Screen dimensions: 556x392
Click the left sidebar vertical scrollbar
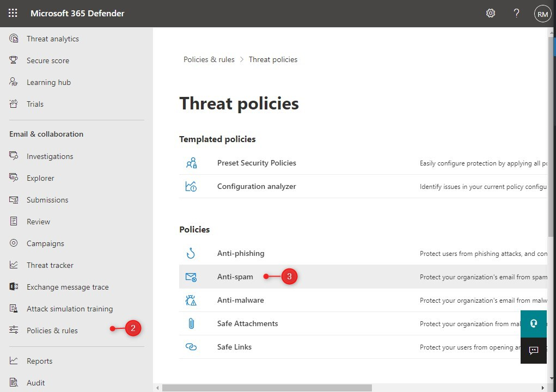click(x=150, y=207)
